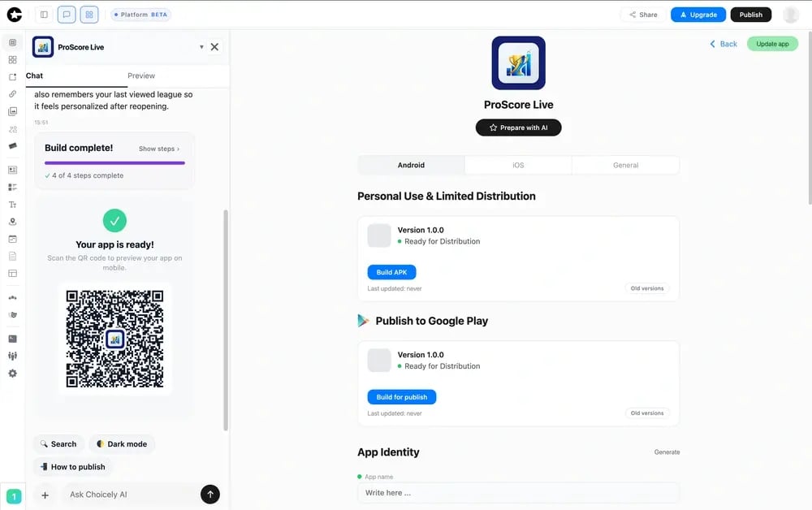Click the green notification badge bottom left
Screen dimensions: 812x510
pos(14,496)
